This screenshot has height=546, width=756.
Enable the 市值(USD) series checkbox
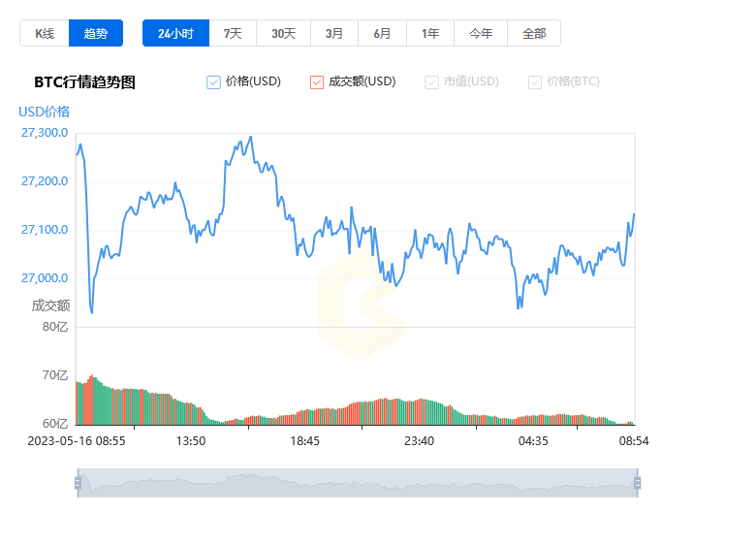point(431,82)
